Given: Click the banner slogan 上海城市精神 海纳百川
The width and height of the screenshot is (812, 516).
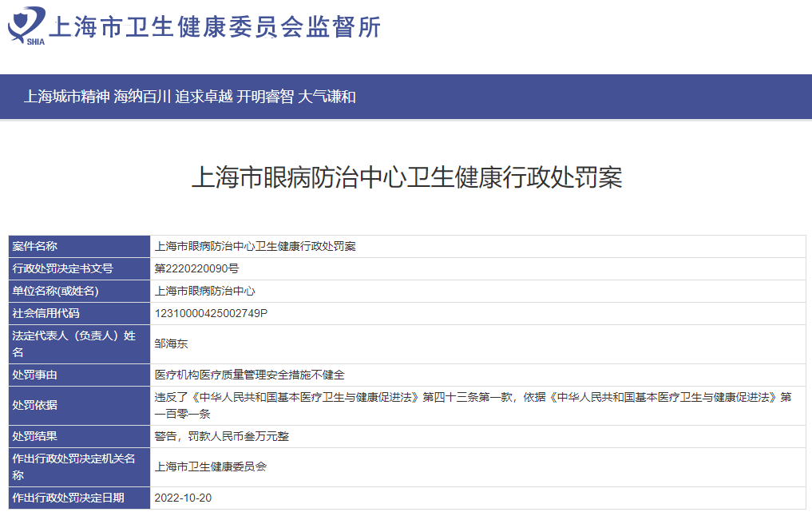Looking at the screenshot, I should (97, 97).
